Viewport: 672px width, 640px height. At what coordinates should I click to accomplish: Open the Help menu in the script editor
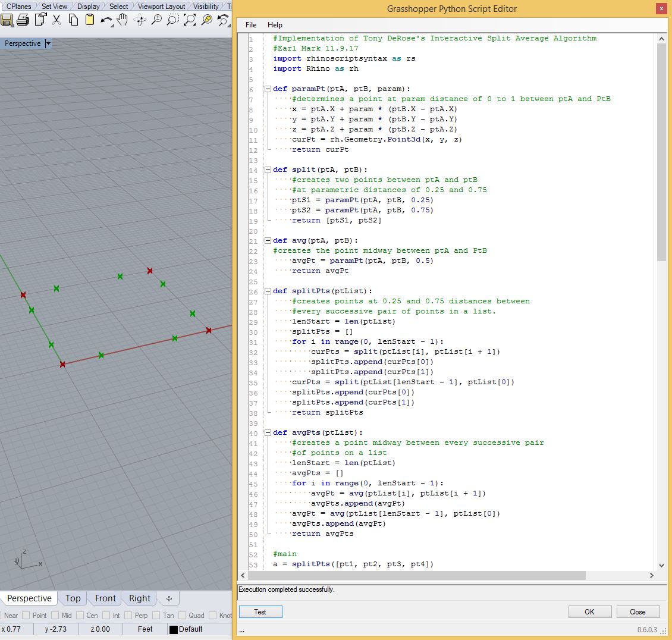[x=275, y=25]
